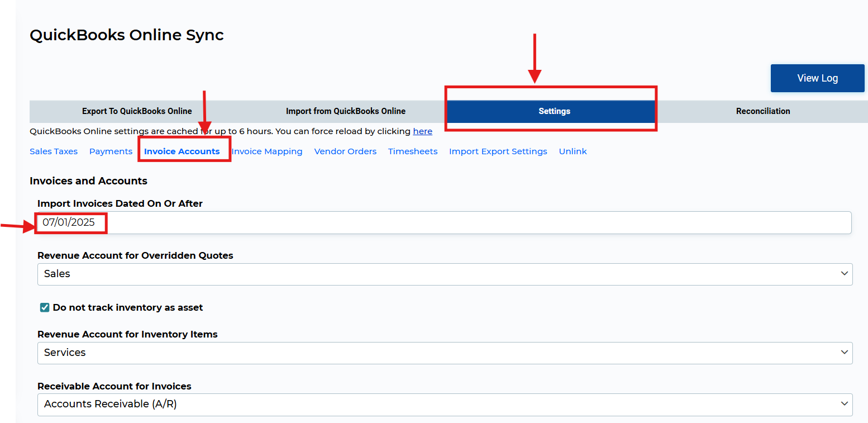Select the Invoice Accounts link
The image size is (868, 423).
click(182, 151)
